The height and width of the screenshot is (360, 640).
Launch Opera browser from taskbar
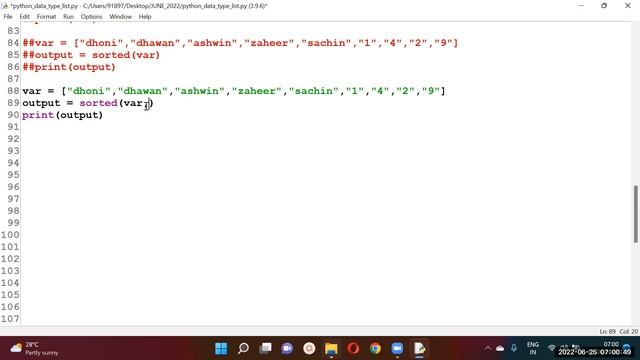point(353,349)
